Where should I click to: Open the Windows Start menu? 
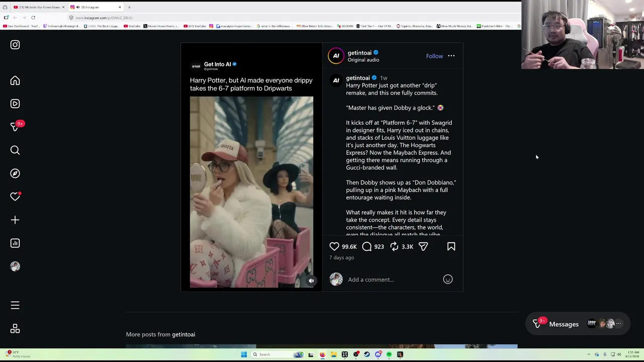244,354
